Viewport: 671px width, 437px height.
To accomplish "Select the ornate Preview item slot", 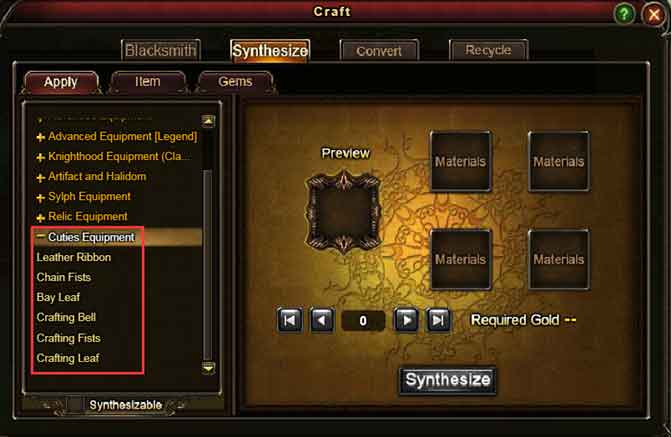I will (x=343, y=211).
